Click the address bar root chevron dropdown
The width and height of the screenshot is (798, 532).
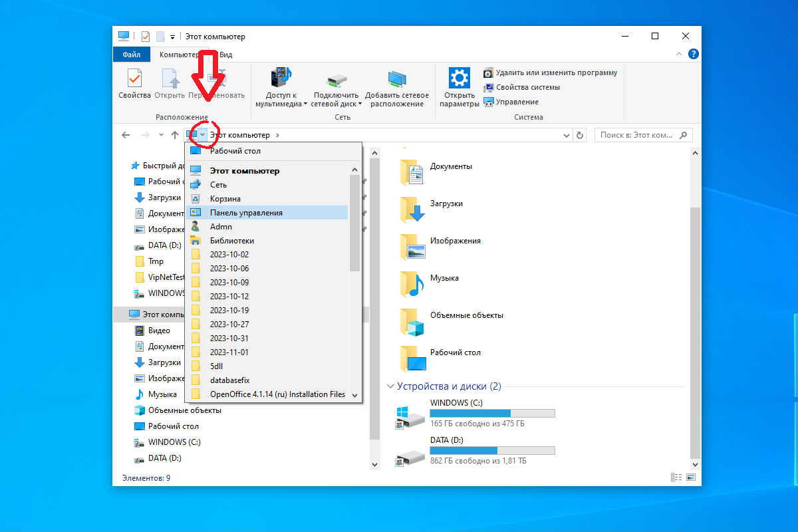click(202, 135)
